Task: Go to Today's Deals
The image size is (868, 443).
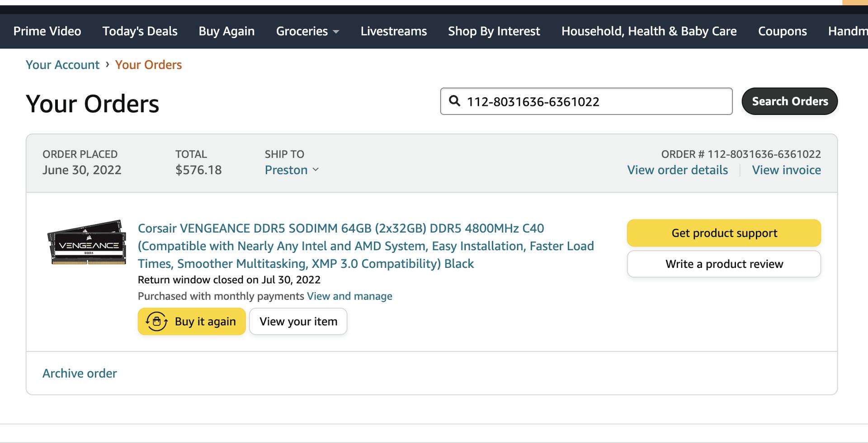Action: [x=140, y=31]
